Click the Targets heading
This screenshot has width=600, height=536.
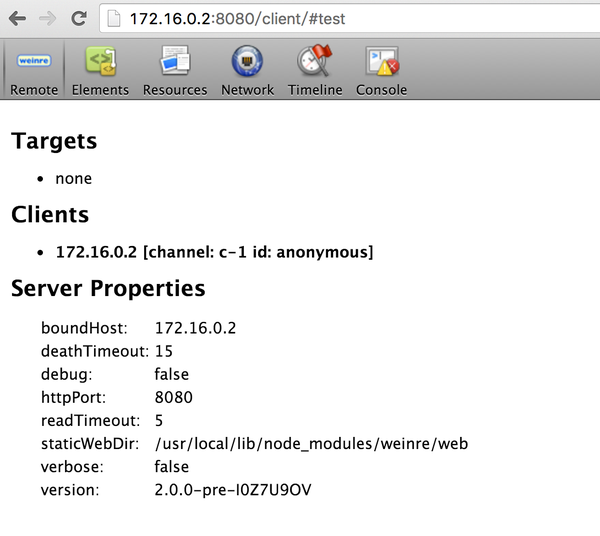(x=54, y=141)
